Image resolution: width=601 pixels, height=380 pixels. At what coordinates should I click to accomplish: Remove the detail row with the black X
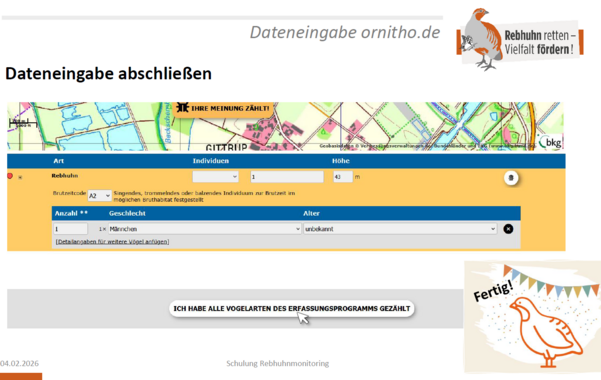(x=508, y=229)
